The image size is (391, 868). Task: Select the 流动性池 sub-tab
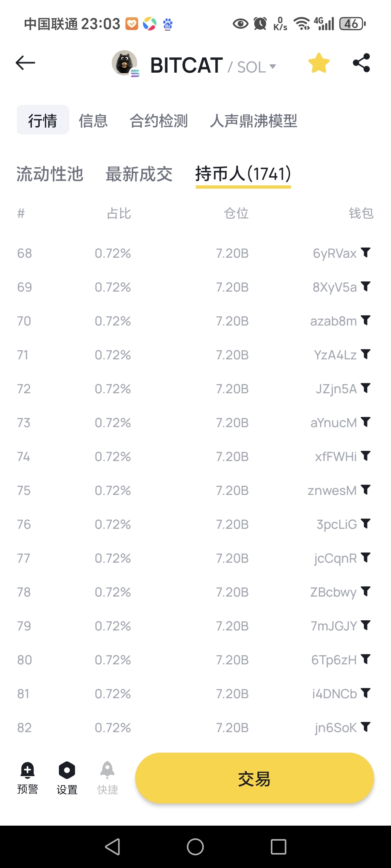(50, 174)
